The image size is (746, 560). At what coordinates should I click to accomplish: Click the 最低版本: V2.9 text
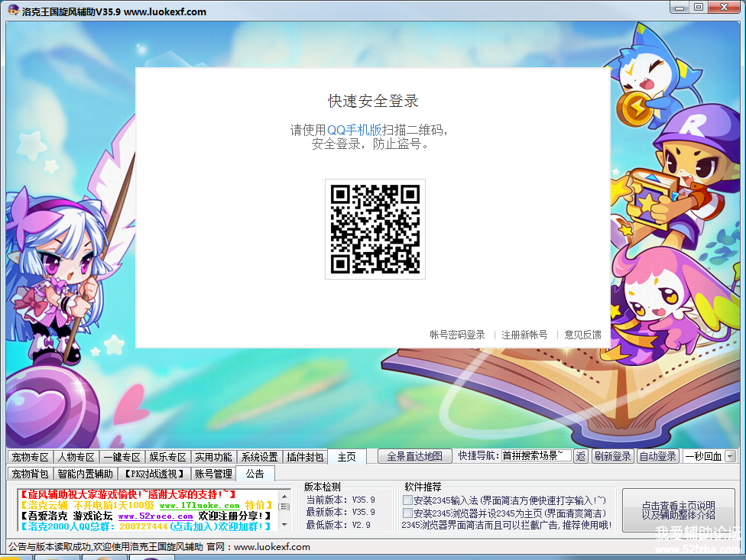339,525
